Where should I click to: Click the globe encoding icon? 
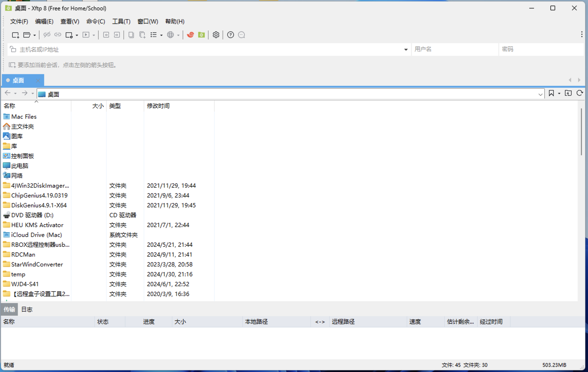(x=170, y=35)
